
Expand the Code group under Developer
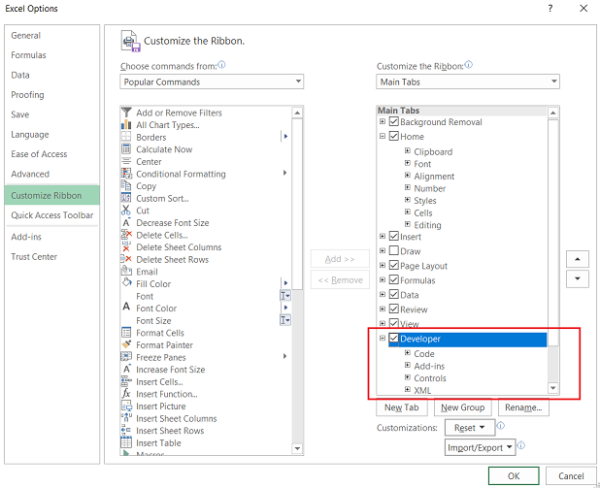pyautogui.click(x=408, y=353)
